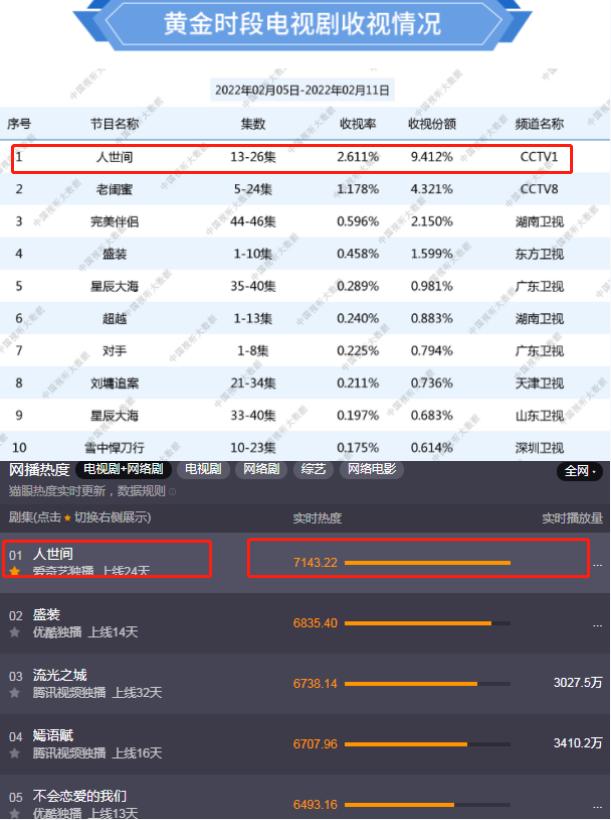Select the 电视剧+网络剧 tab
The height and width of the screenshot is (820, 611).
click(x=123, y=469)
